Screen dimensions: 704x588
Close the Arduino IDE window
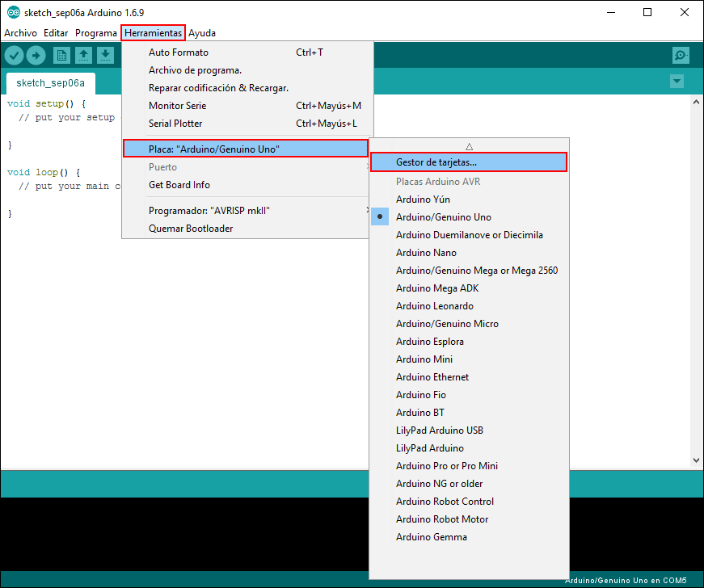685,13
